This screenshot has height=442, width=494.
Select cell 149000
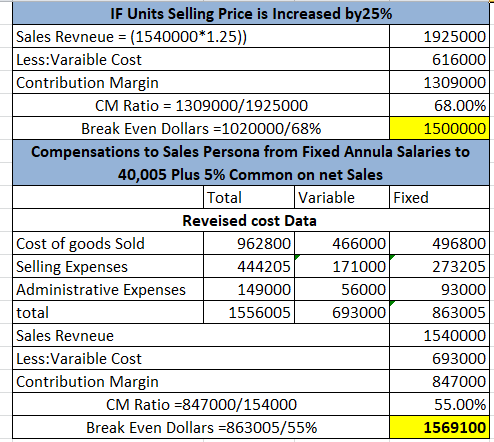pyautogui.click(x=249, y=289)
